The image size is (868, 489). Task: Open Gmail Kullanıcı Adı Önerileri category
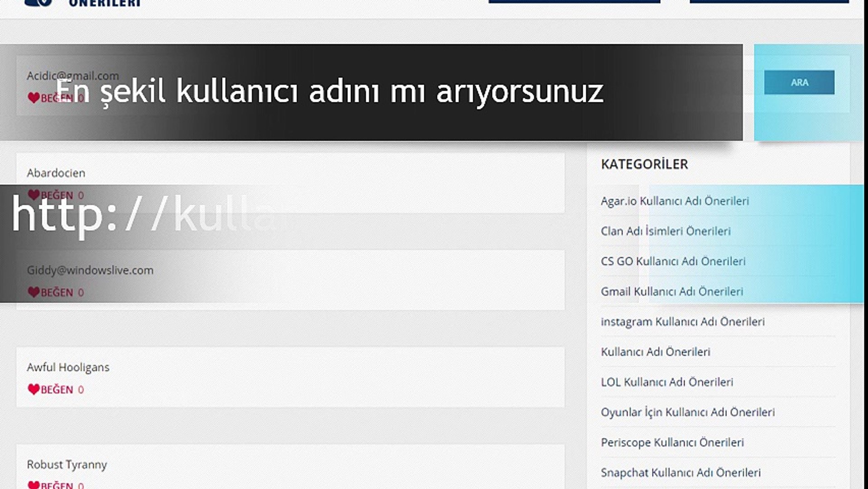672,292
